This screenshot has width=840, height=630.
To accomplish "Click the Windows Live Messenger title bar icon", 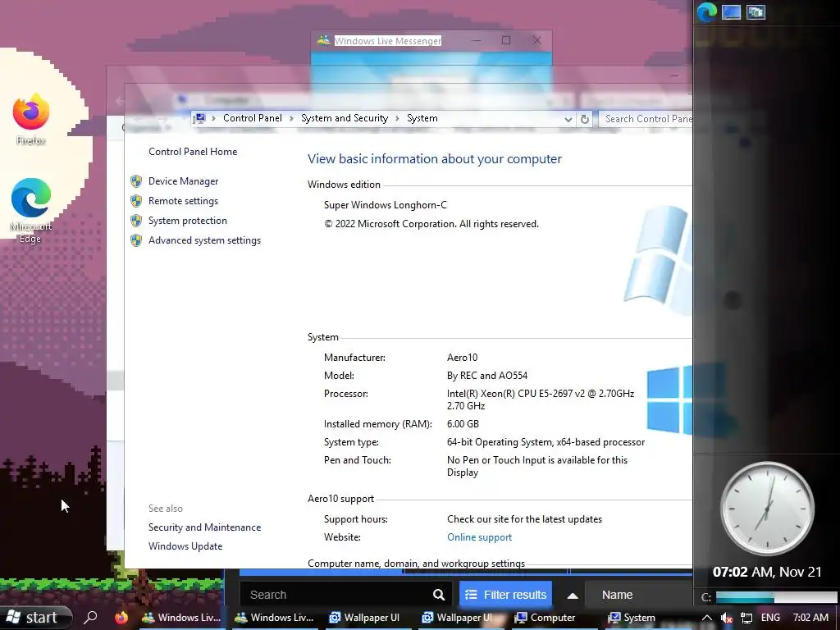I will 323,41.
